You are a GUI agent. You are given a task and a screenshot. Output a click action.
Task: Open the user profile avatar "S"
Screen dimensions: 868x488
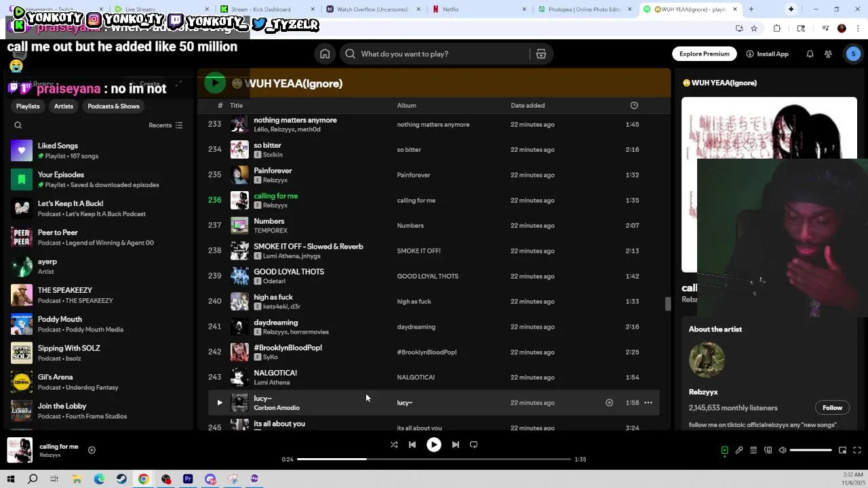pos(854,54)
